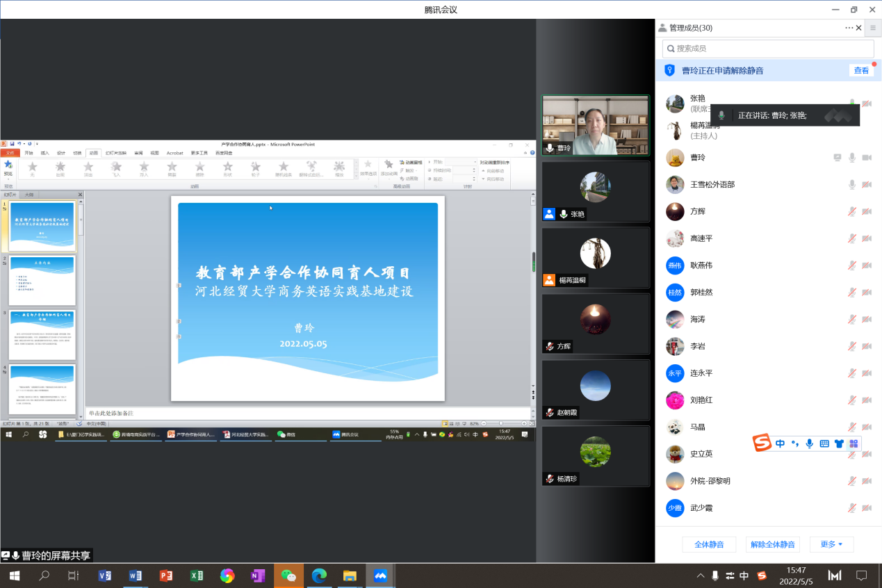Select 曹玲's video thumbnail
Viewport: 882px width, 588px height.
click(596, 126)
